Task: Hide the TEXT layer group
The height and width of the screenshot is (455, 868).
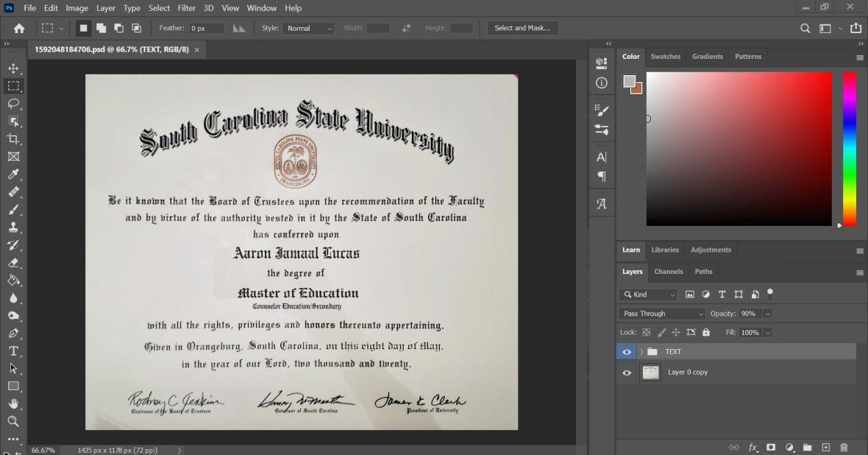Action: click(x=626, y=351)
